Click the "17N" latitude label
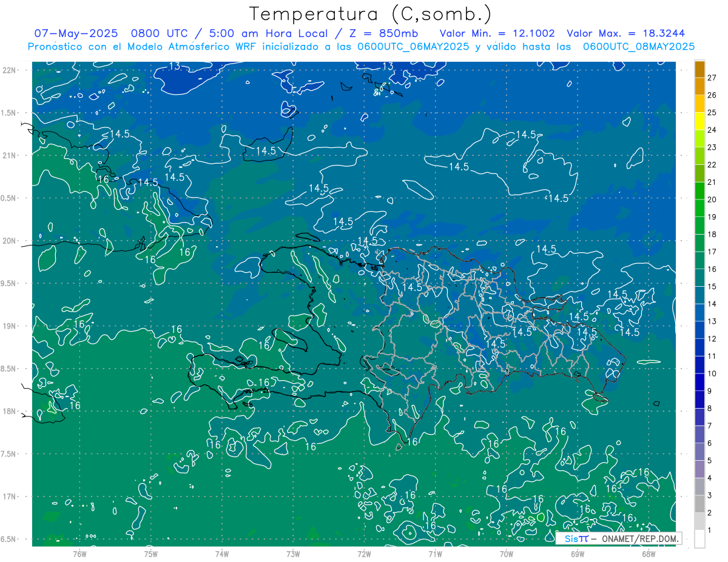The image size is (728, 562). tap(10, 497)
